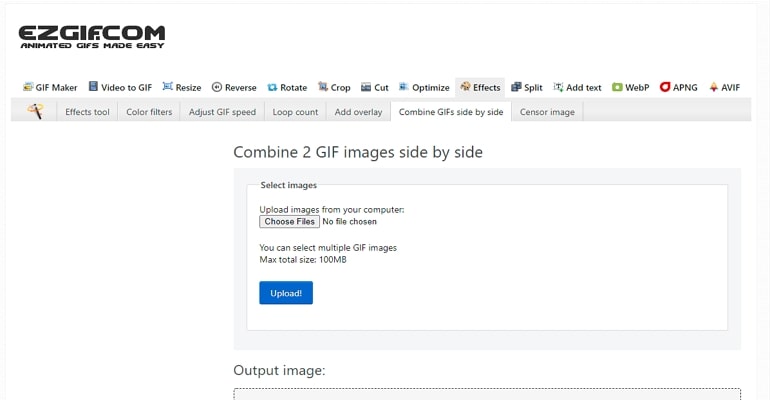Screen dimensions: 770x400
Task: Open the Rotate tool icon
Action: pos(272,87)
